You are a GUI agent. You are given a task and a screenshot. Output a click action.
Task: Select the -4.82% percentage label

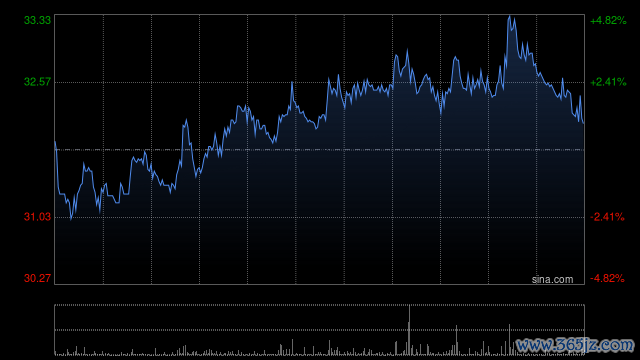(607, 278)
